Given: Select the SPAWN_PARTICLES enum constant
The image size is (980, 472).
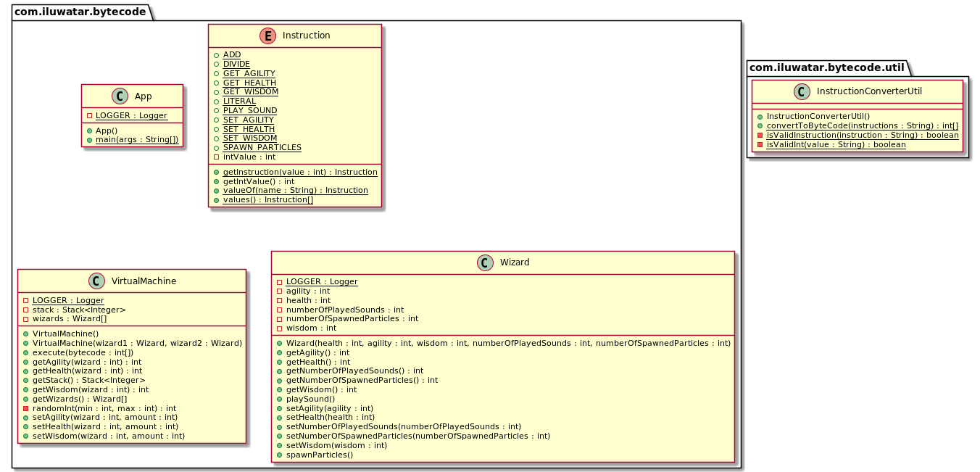Looking at the screenshot, I should click(262, 147).
